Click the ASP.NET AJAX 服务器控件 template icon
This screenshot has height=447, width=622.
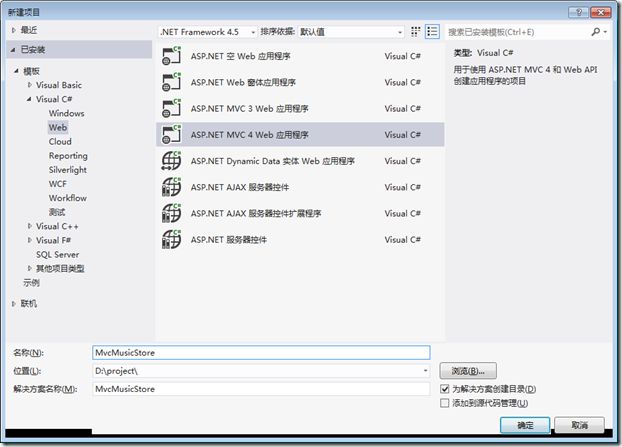point(171,187)
